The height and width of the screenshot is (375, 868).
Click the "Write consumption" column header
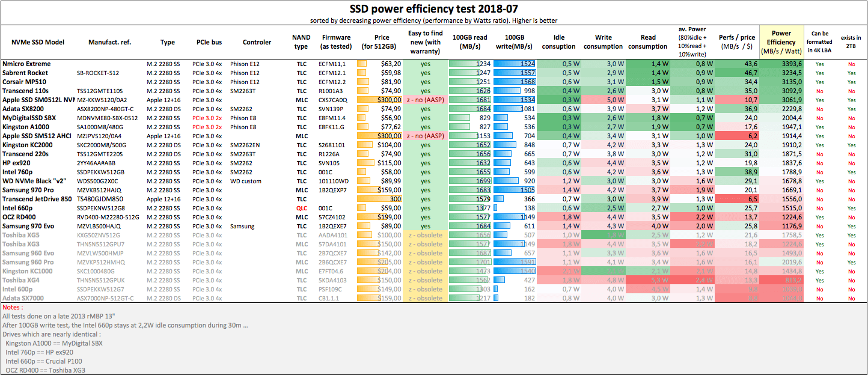603,42
